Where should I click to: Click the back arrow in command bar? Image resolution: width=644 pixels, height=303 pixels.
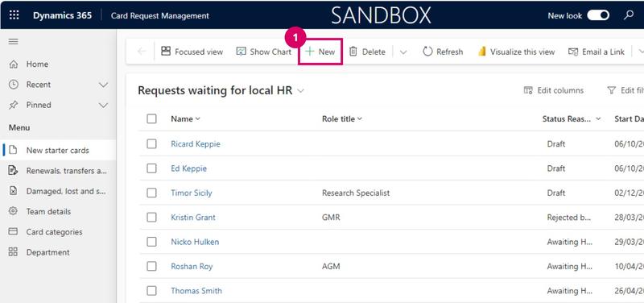point(142,52)
